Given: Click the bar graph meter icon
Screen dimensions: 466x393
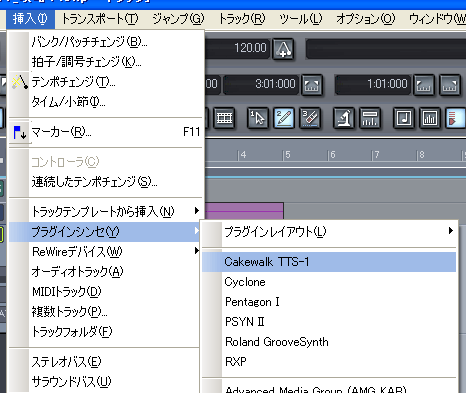Looking at the screenshot, I should 430,118.
